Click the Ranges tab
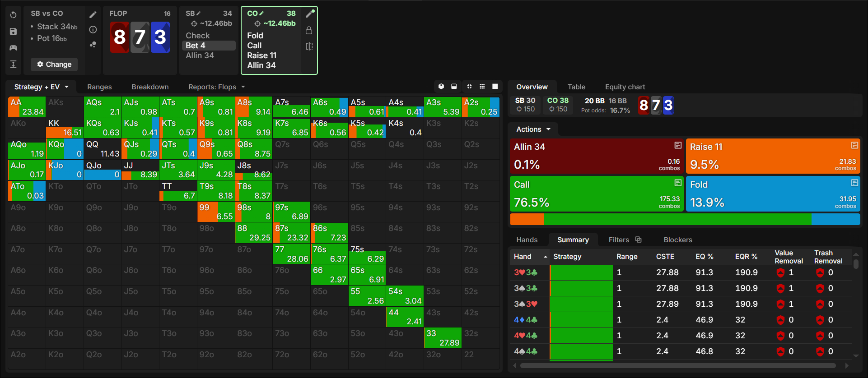 99,87
